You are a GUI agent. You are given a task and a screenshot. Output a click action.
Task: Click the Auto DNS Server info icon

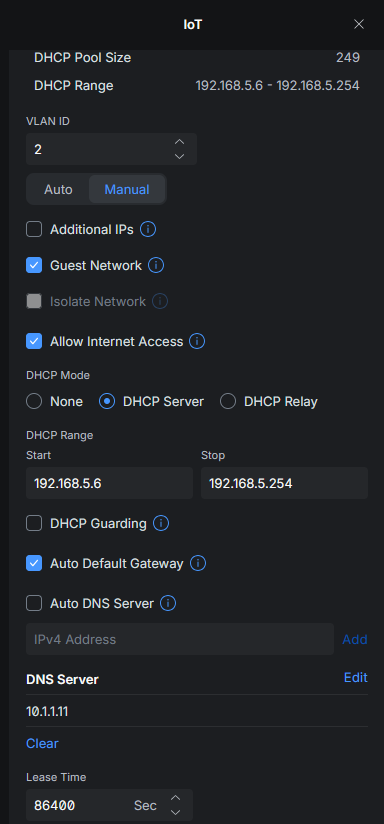(168, 603)
